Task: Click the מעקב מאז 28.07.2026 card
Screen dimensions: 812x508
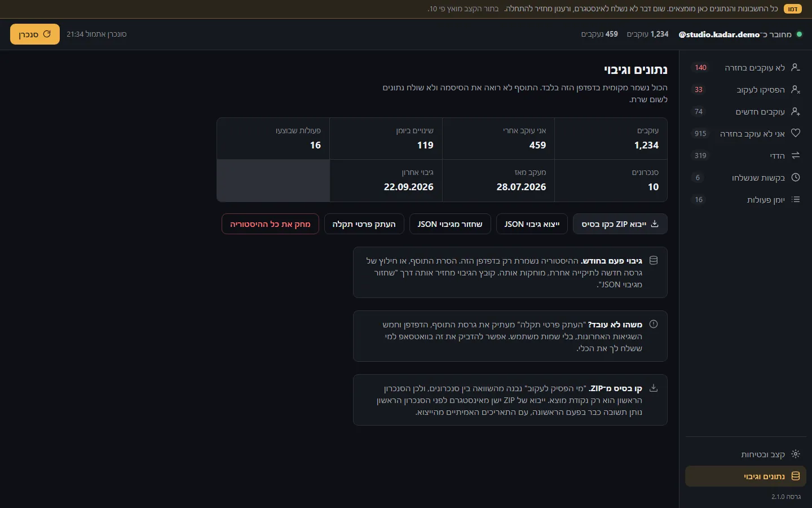Action: click(x=498, y=181)
